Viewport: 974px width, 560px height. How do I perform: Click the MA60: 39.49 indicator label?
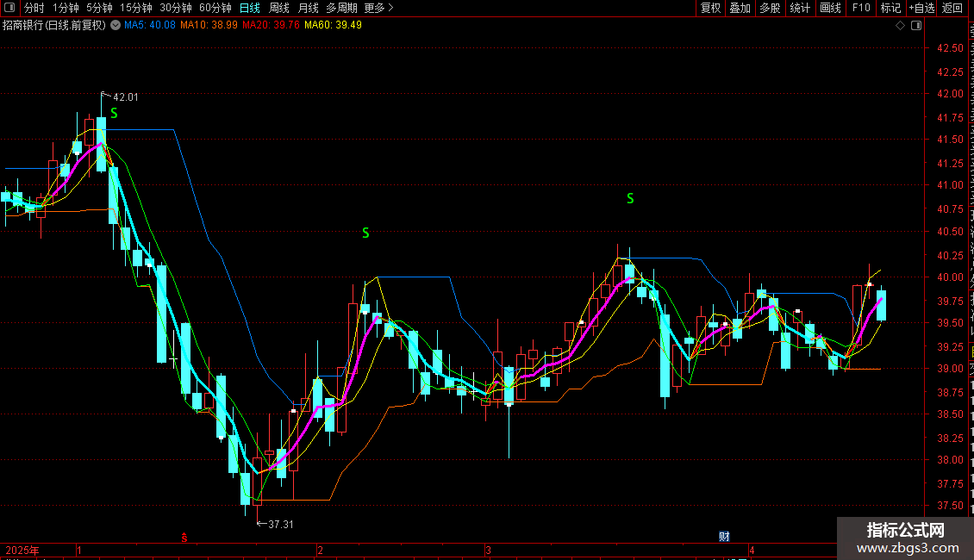333,25
